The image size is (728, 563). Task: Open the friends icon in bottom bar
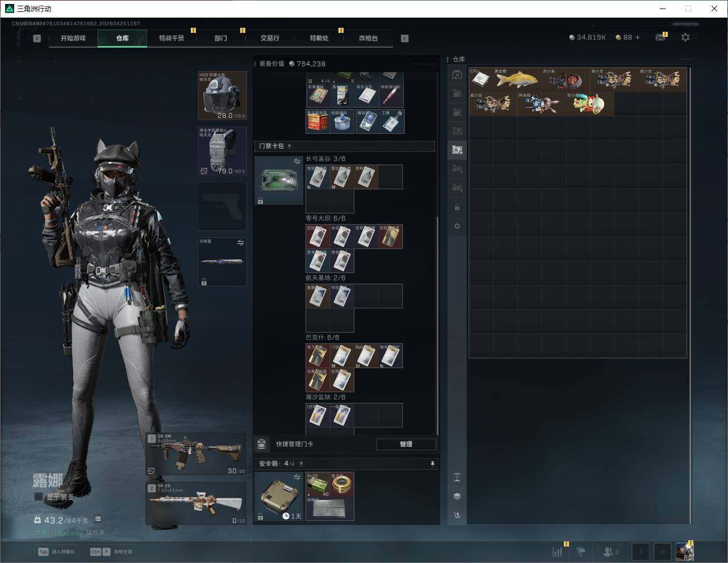pos(609,551)
